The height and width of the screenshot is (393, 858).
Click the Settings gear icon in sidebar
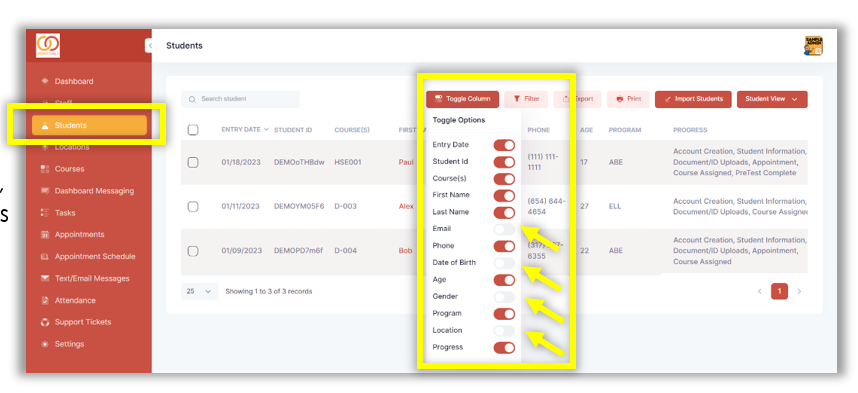click(45, 344)
